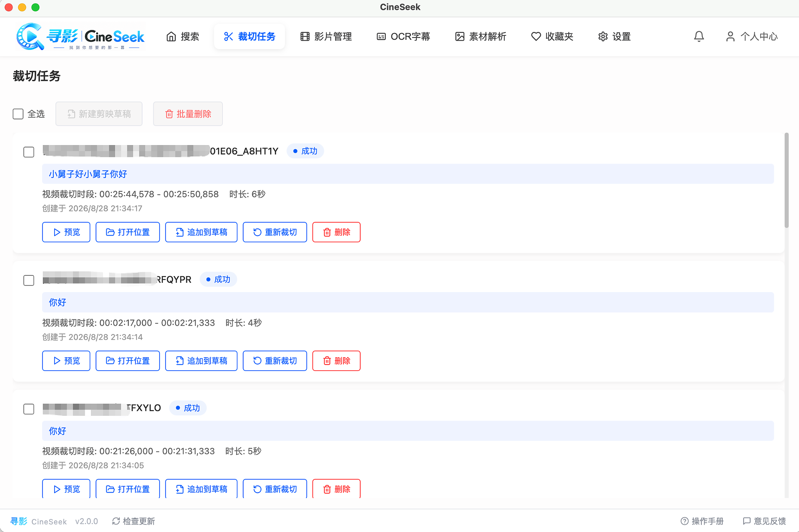
Task: Delete the 01E06_A8HT1Y task
Action: (336, 232)
